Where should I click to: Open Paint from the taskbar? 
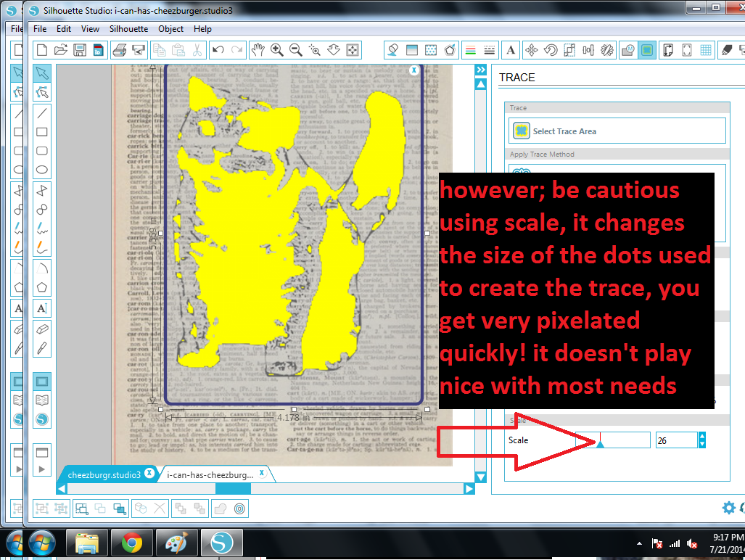click(176, 543)
